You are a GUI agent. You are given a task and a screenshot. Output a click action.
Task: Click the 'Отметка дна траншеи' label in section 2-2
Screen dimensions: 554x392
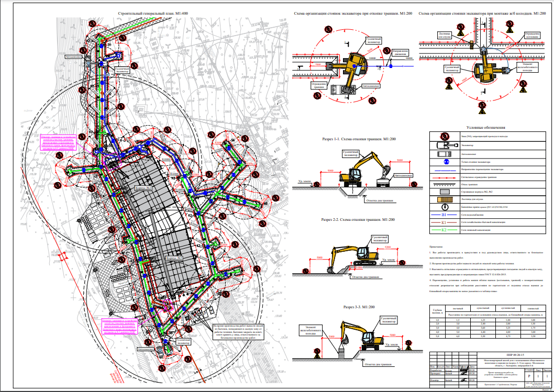click(x=365, y=277)
